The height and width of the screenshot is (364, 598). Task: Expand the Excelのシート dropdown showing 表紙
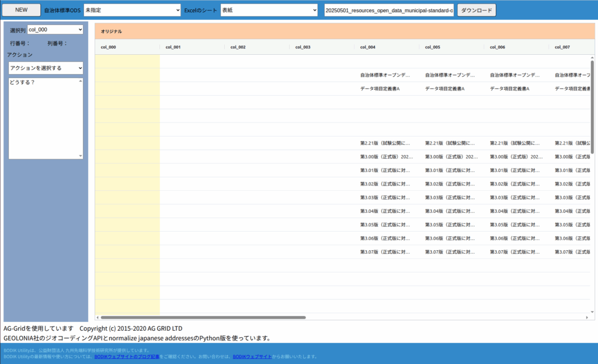click(269, 10)
